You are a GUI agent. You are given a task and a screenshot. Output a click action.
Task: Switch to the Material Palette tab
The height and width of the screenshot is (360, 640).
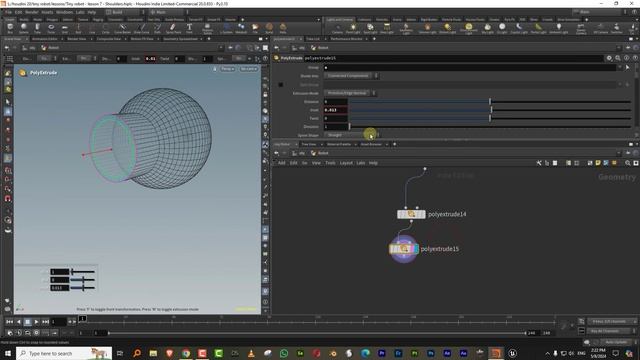click(339, 144)
